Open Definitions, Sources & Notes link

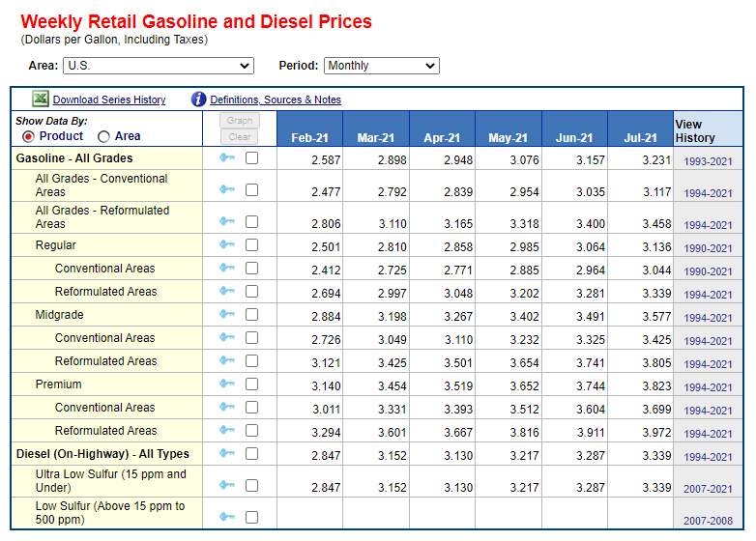[276, 100]
